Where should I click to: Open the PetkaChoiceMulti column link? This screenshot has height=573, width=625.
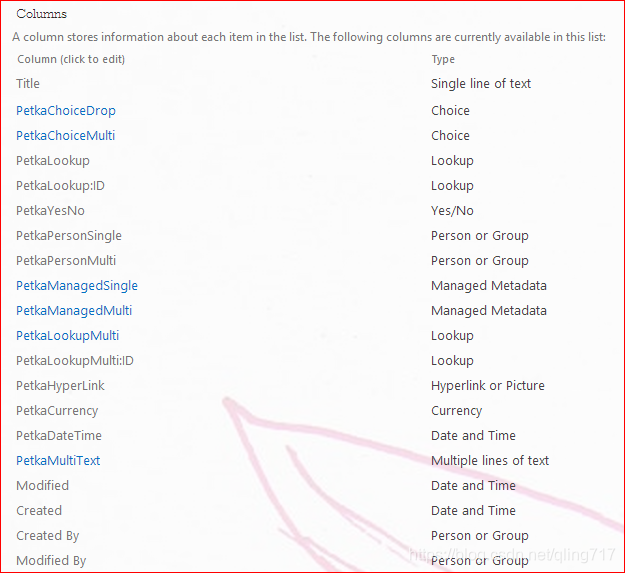click(65, 135)
